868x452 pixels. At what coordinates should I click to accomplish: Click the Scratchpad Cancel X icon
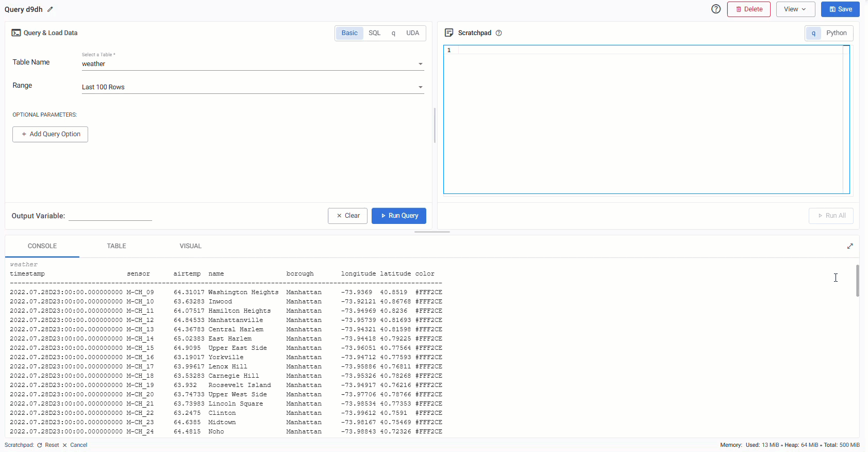coord(65,445)
